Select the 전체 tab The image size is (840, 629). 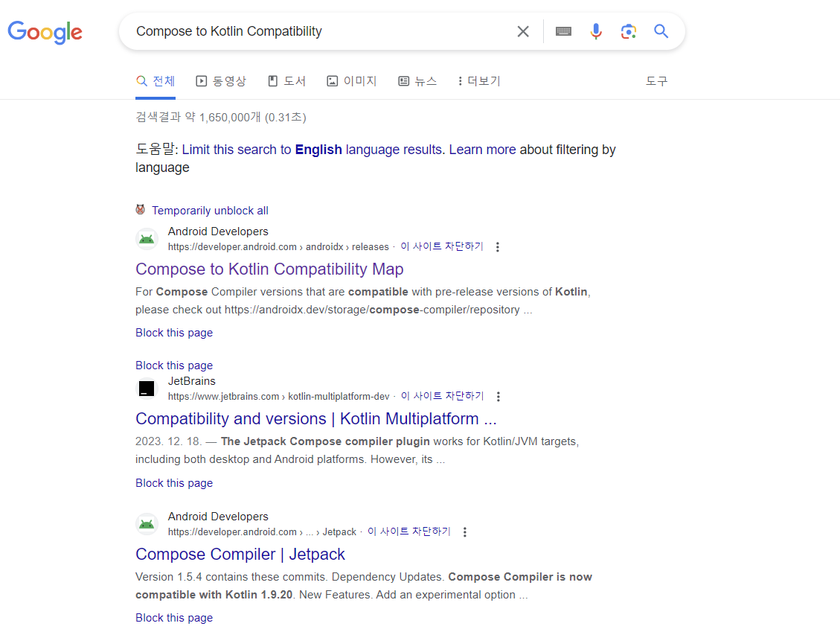[x=156, y=81]
